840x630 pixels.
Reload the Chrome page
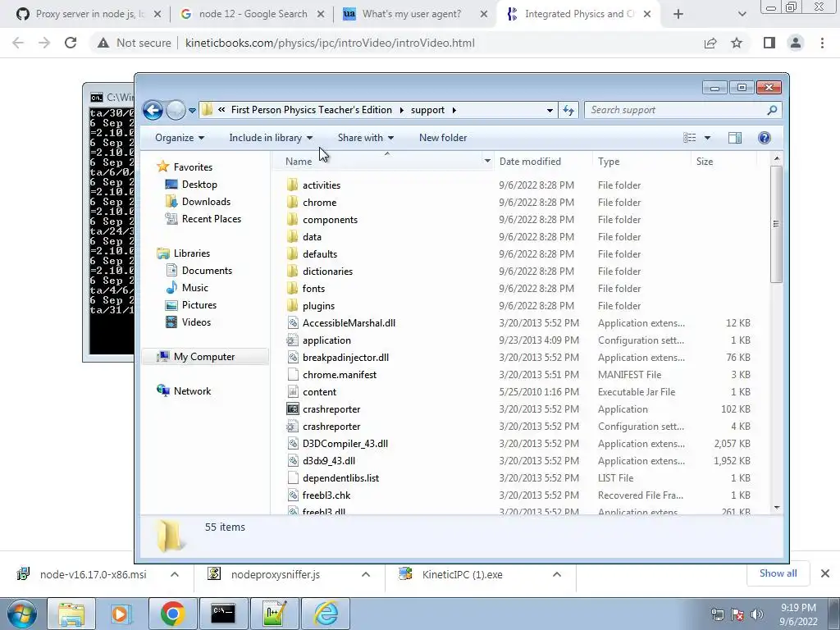71,43
